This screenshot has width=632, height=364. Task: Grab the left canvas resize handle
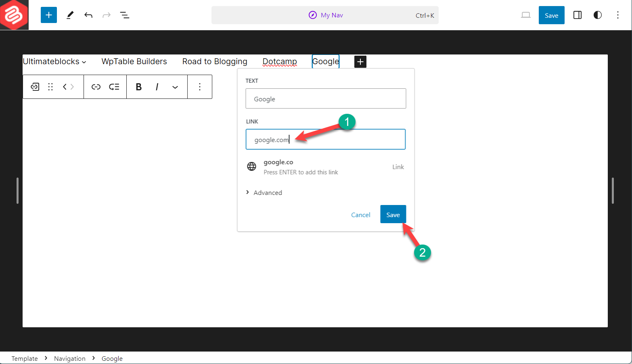(x=17, y=190)
